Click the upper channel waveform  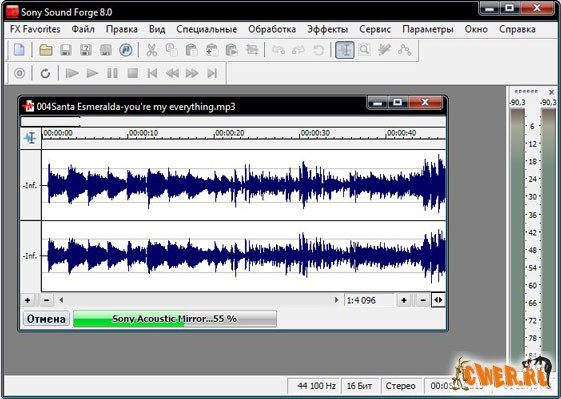tap(244, 185)
